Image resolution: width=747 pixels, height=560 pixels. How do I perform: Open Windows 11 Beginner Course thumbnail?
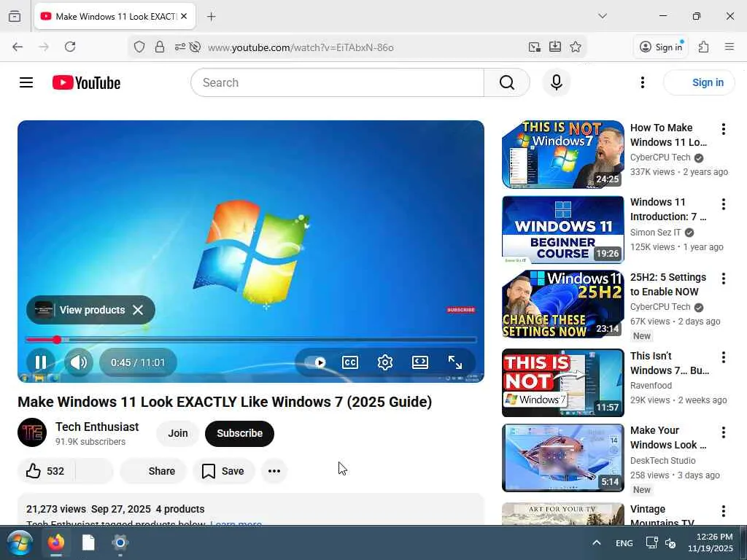[562, 230]
